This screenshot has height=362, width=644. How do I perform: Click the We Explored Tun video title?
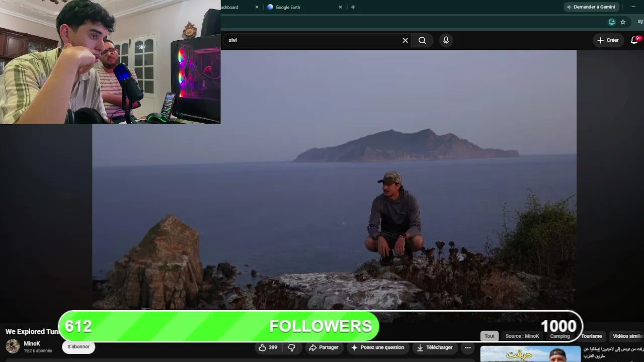pos(32,331)
